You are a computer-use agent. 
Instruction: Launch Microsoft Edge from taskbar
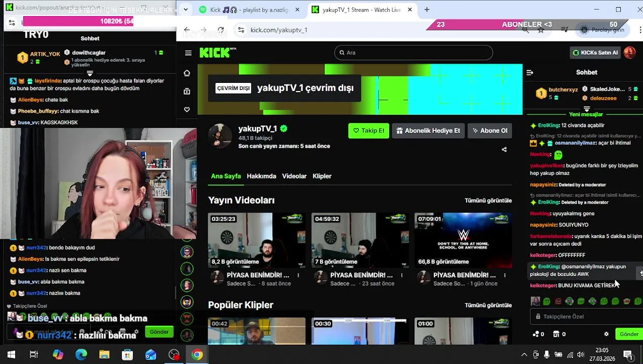81,355
